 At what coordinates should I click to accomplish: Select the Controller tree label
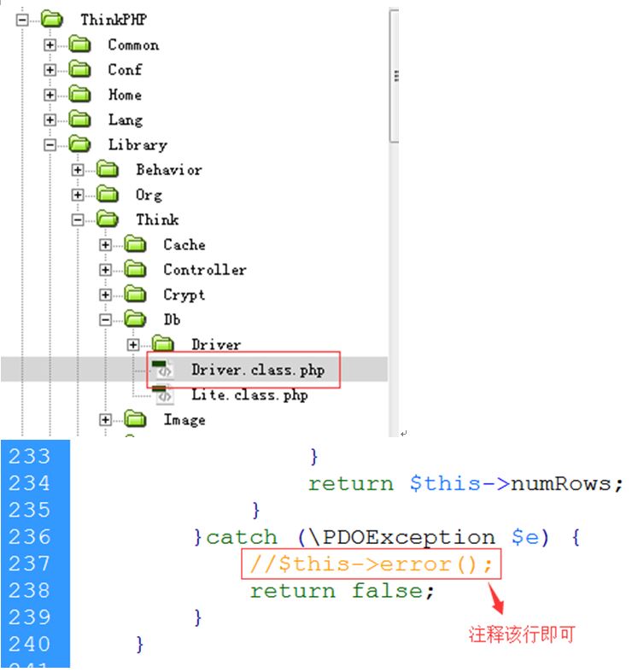coord(205,270)
